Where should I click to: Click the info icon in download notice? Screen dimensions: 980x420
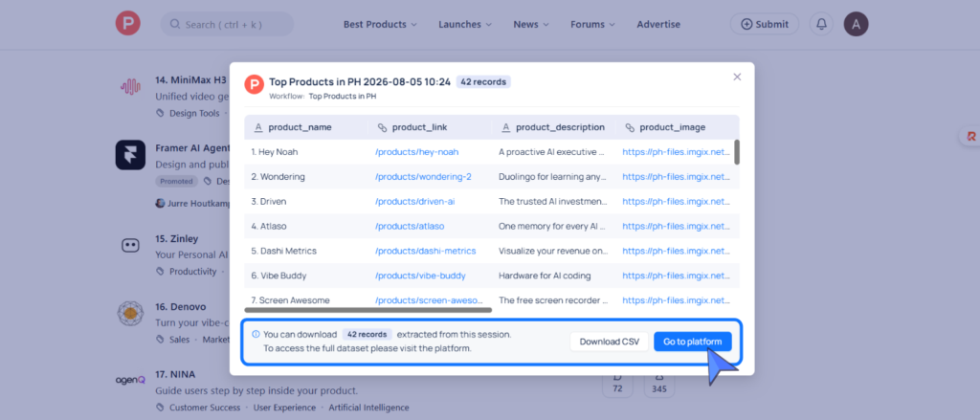(x=256, y=335)
